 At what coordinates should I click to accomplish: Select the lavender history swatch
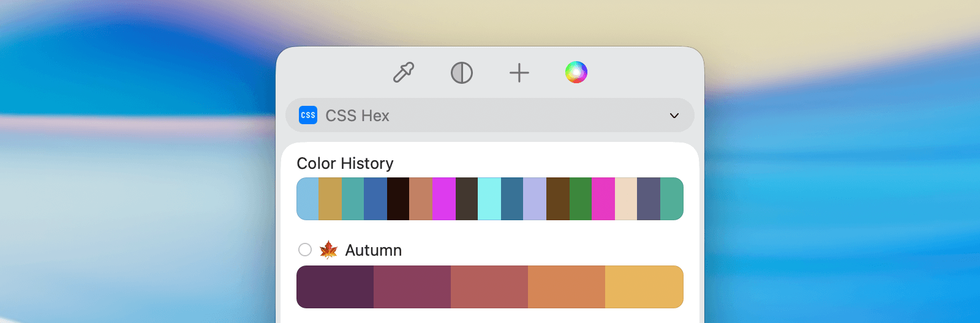pyautogui.click(x=535, y=199)
